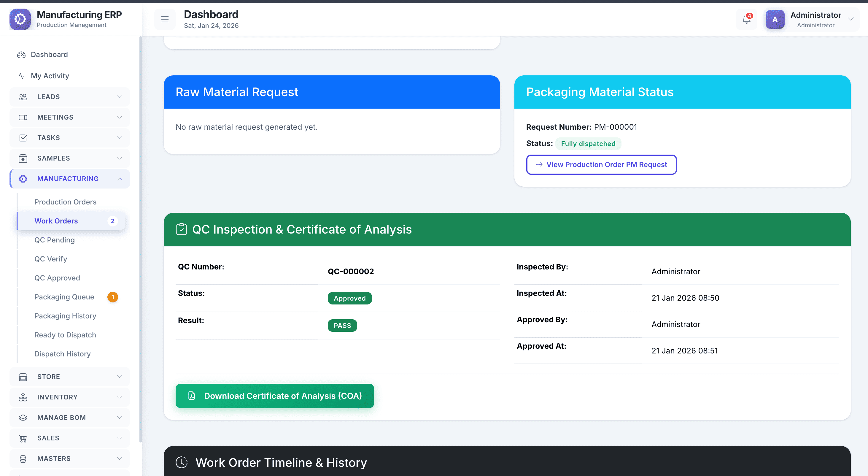Open the Packaging Queue menu item
This screenshot has width=868, height=476.
[64, 297]
